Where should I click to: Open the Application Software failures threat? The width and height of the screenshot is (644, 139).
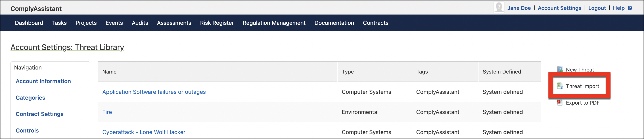coord(154,92)
